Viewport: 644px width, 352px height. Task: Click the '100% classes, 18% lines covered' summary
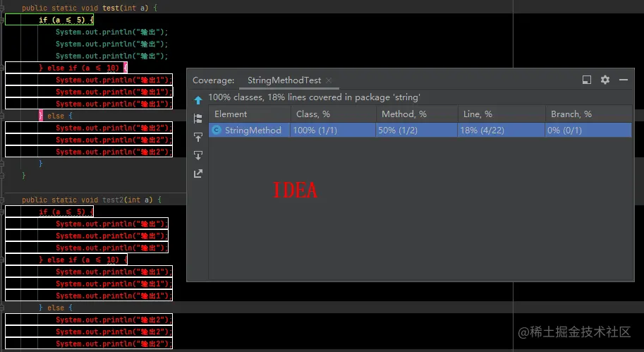click(314, 97)
